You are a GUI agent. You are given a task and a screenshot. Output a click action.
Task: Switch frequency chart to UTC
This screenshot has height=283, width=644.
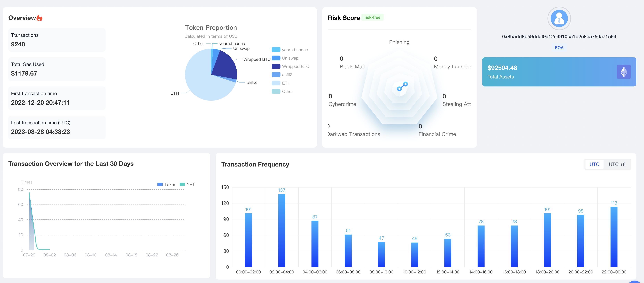click(x=594, y=164)
